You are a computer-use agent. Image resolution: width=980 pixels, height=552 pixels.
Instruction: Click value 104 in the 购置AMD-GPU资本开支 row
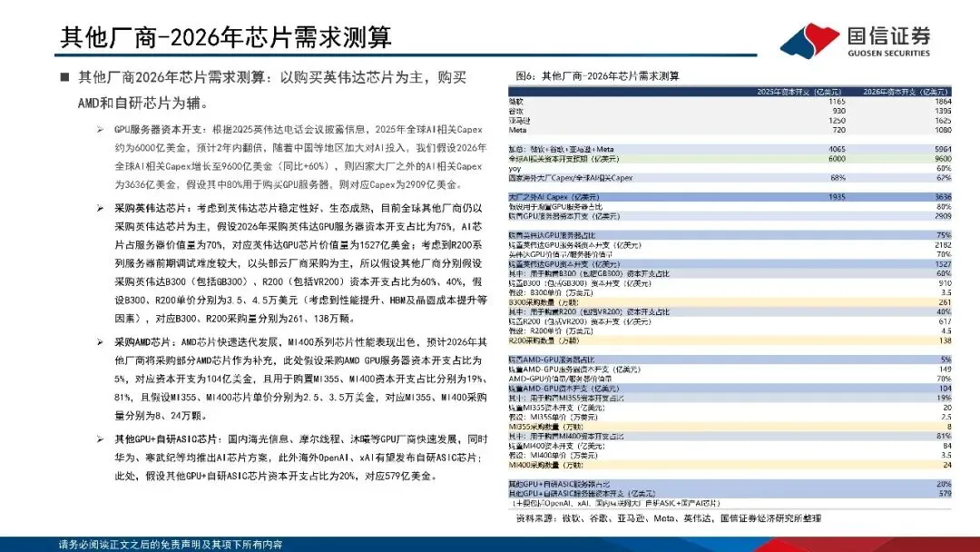click(945, 389)
